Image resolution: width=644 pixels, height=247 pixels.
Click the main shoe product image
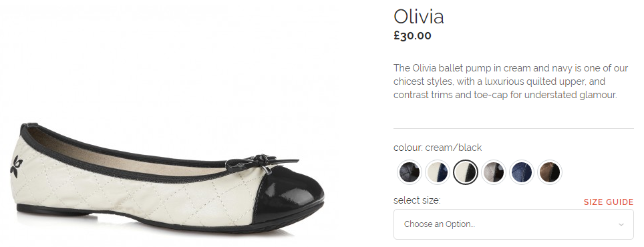pyautogui.click(x=169, y=180)
